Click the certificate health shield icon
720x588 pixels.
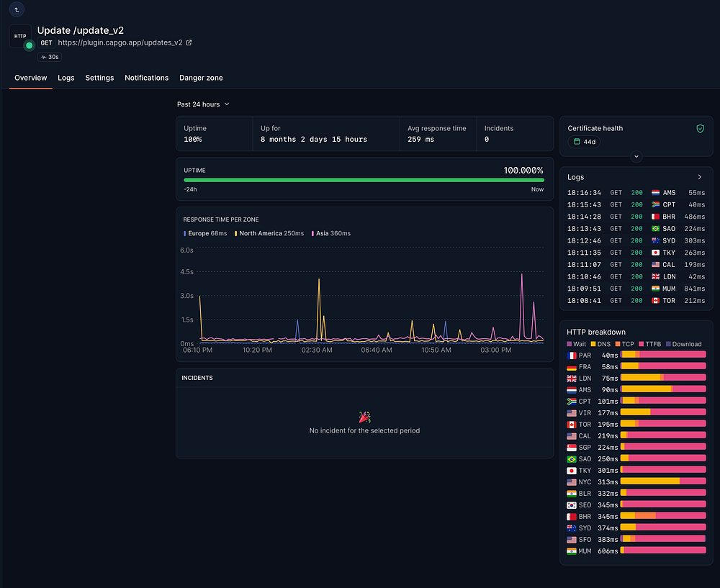click(700, 128)
